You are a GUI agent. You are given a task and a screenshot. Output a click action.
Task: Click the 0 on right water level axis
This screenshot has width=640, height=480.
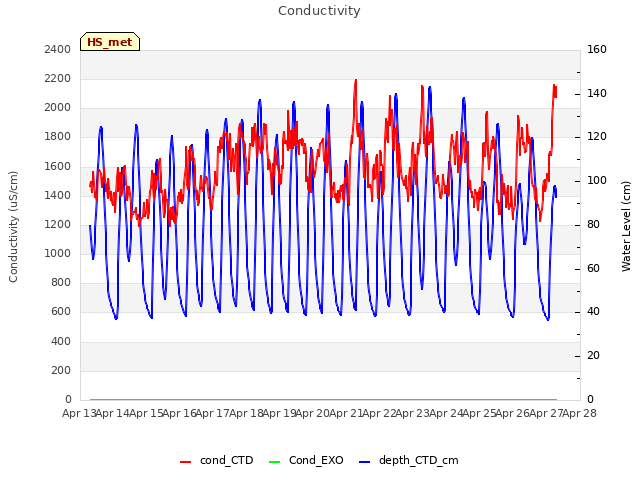tap(591, 400)
